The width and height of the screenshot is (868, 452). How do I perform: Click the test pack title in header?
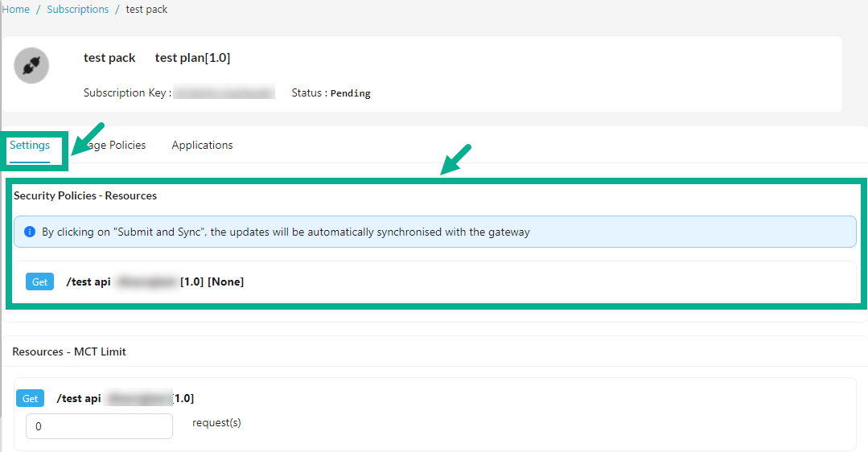point(109,58)
